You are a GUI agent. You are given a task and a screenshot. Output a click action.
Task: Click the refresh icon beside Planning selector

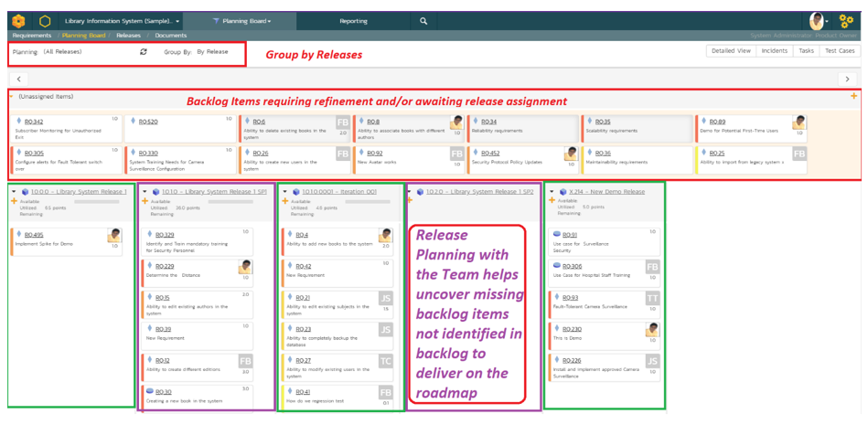tap(143, 52)
